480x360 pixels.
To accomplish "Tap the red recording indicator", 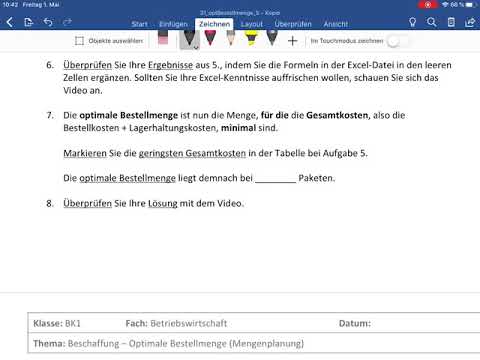I will (x=428, y=5).
